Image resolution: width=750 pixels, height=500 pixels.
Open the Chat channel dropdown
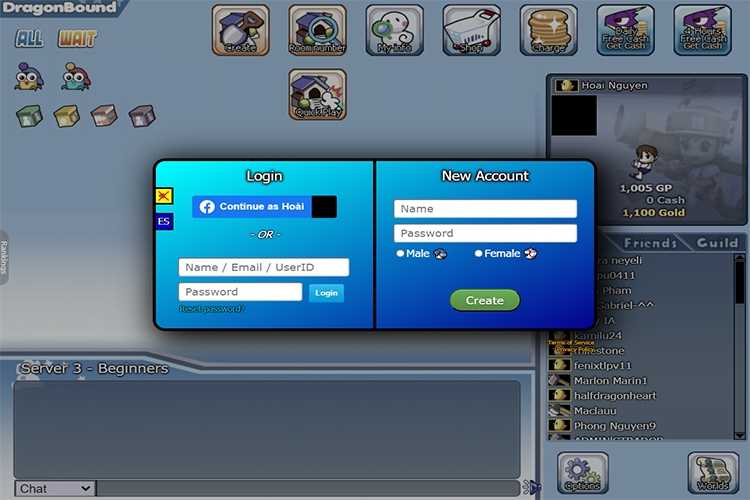(55, 489)
